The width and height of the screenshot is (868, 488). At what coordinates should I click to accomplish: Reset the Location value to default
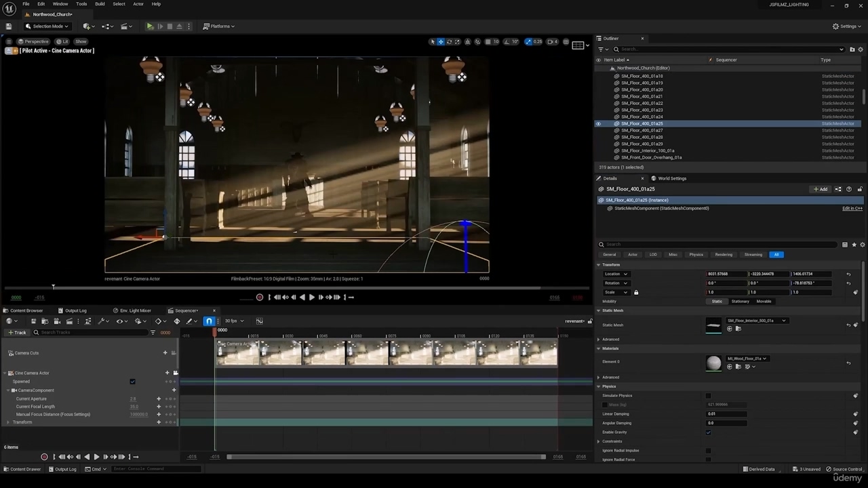tap(848, 274)
